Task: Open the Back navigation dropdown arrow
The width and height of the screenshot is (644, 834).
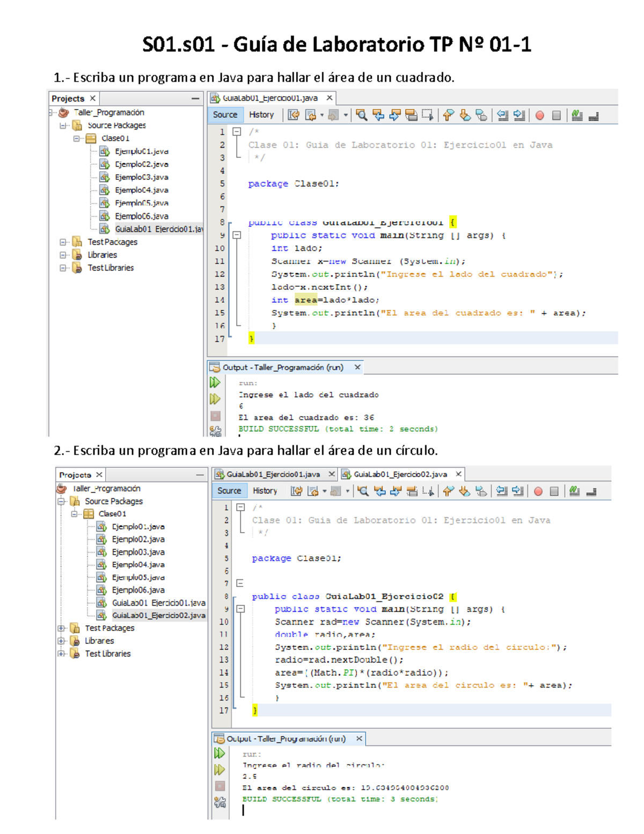Action: point(322,115)
